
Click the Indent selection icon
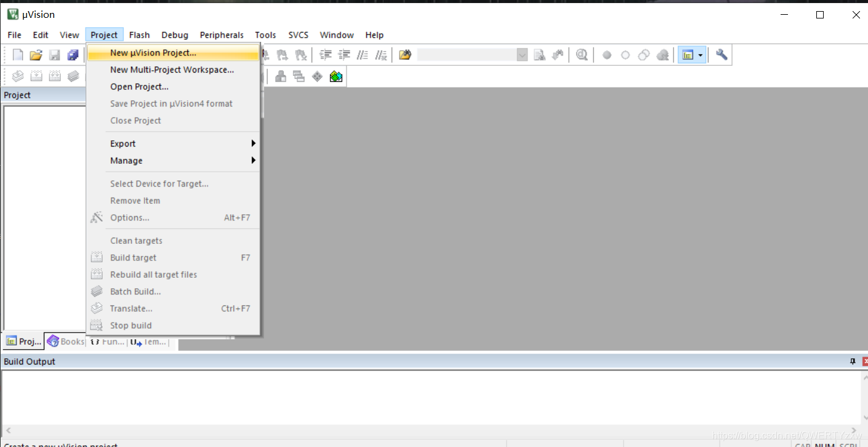[x=326, y=55]
